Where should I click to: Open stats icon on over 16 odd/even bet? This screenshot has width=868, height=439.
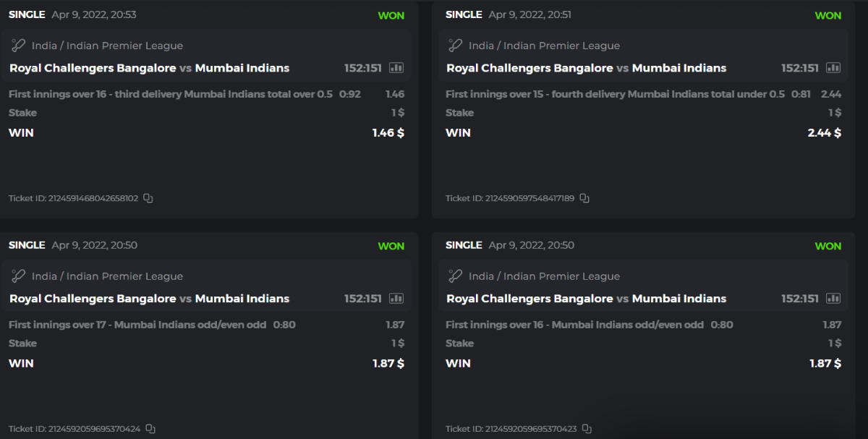tap(833, 299)
